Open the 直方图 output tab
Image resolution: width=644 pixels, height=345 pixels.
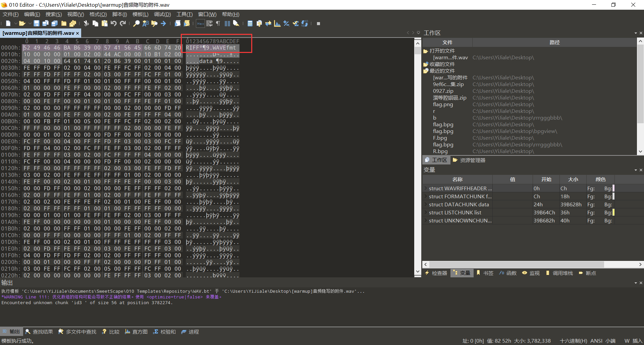click(x=136, y=332)
